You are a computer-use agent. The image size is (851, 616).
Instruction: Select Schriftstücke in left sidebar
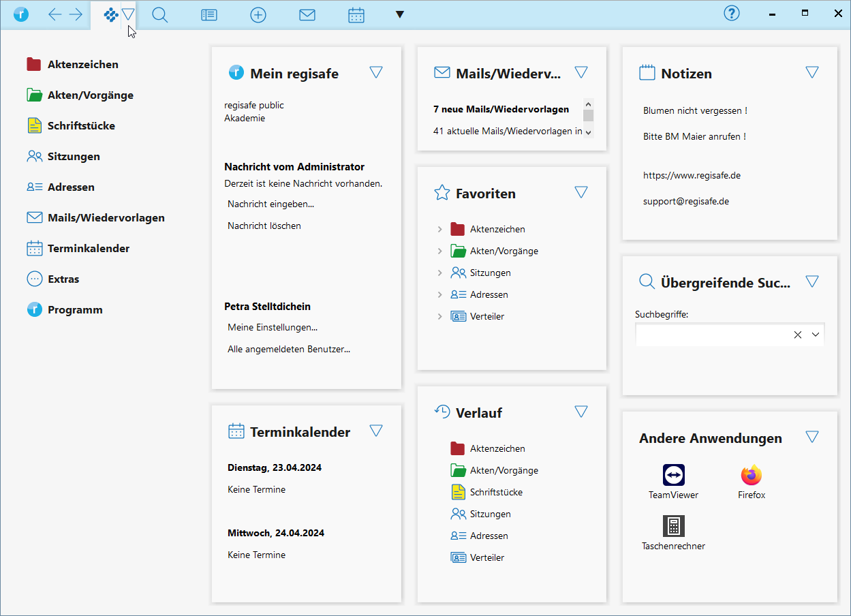81,126
